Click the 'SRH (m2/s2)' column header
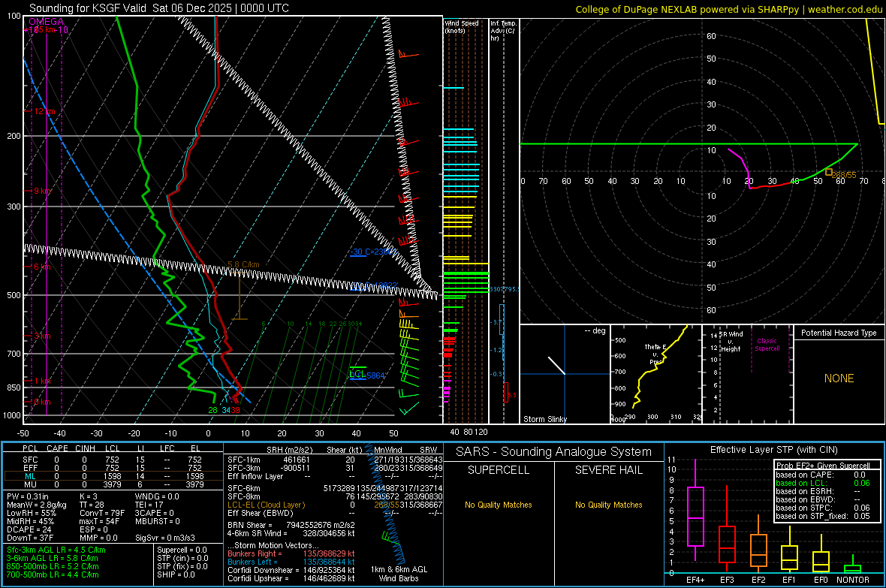 point(289,450)
